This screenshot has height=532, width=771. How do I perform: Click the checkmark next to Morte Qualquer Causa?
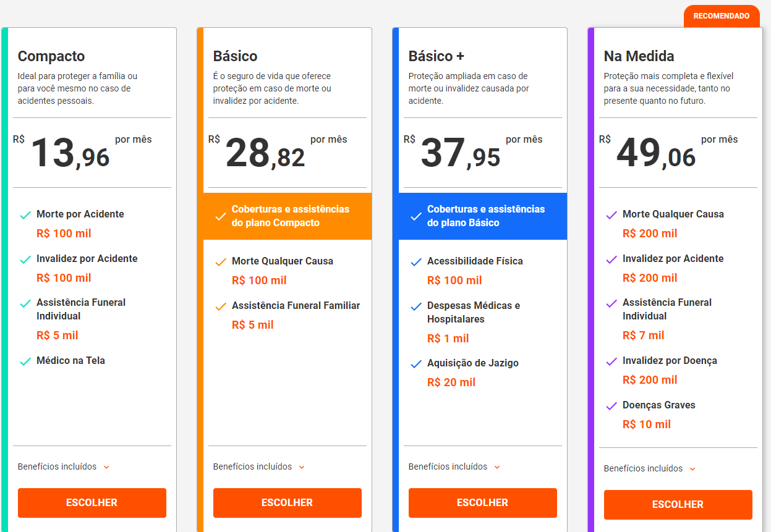[x=220, y=261]
